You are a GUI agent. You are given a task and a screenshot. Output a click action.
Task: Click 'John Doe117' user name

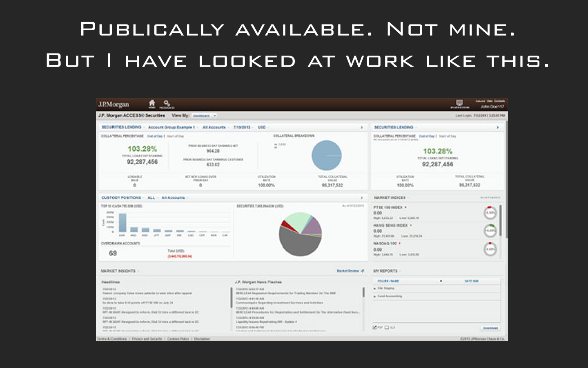pyautogui.click(x=492, y=107)
